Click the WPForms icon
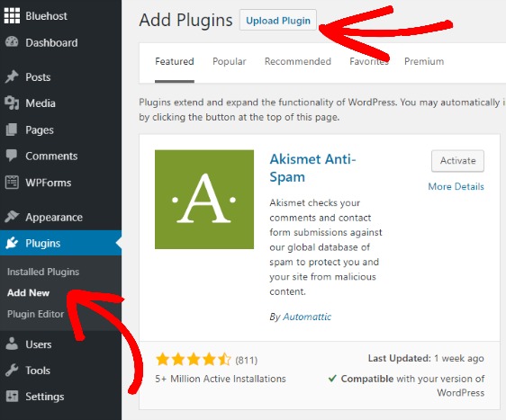The width and height of the screenshot is (506, 420). (12, 183)
